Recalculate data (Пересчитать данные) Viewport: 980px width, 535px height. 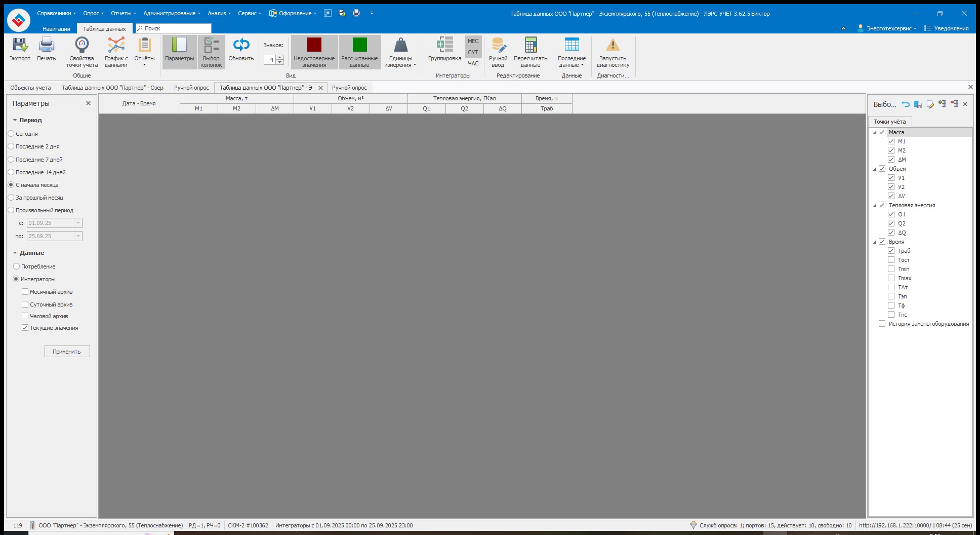pyautogui.click(x=530, y=46)
